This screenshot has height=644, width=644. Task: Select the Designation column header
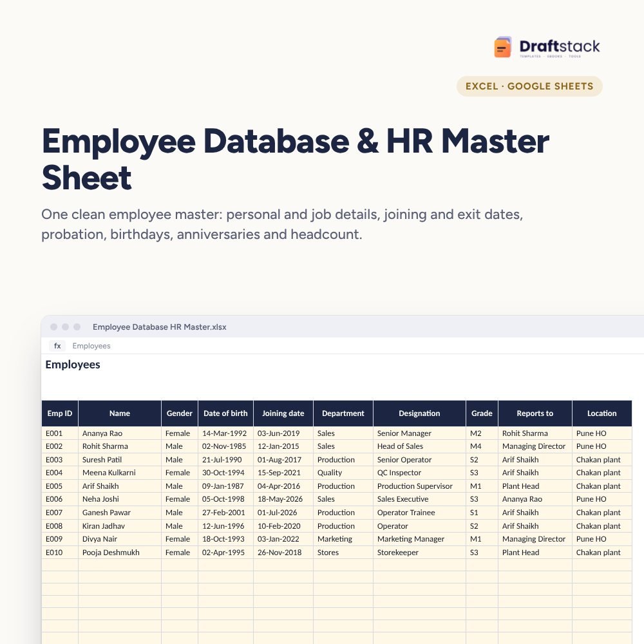(419, 413)
